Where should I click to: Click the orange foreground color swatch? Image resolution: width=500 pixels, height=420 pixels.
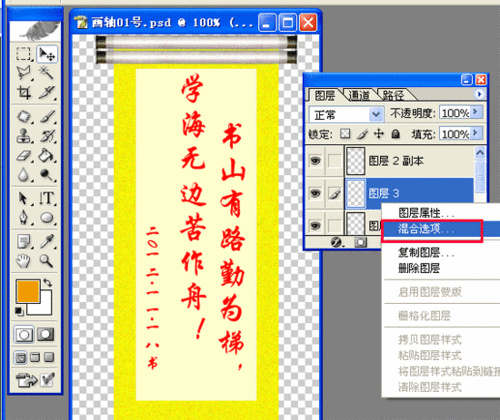click(27, 290)
